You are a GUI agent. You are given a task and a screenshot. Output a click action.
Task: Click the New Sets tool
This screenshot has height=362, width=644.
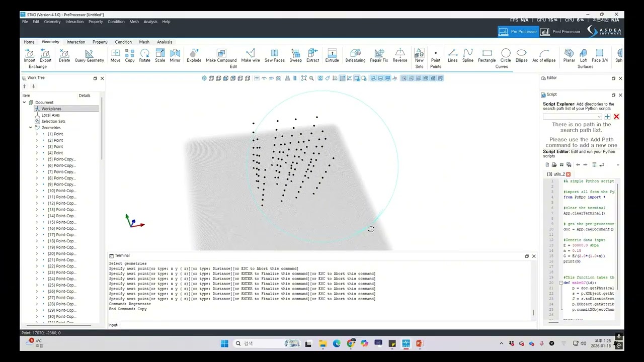419,58
